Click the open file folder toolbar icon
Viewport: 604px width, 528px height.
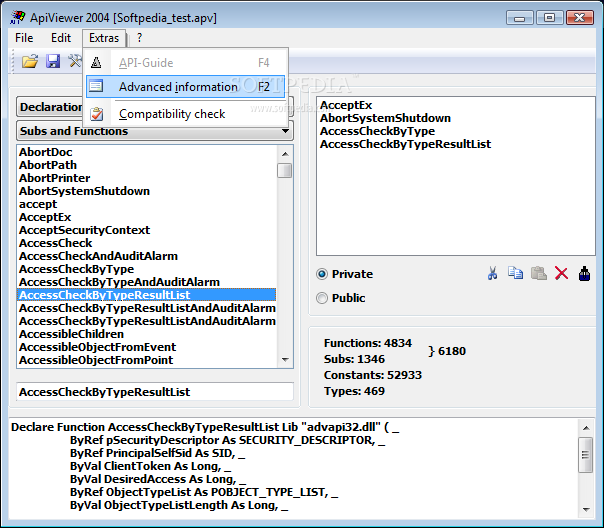click(x=30, y=62)
